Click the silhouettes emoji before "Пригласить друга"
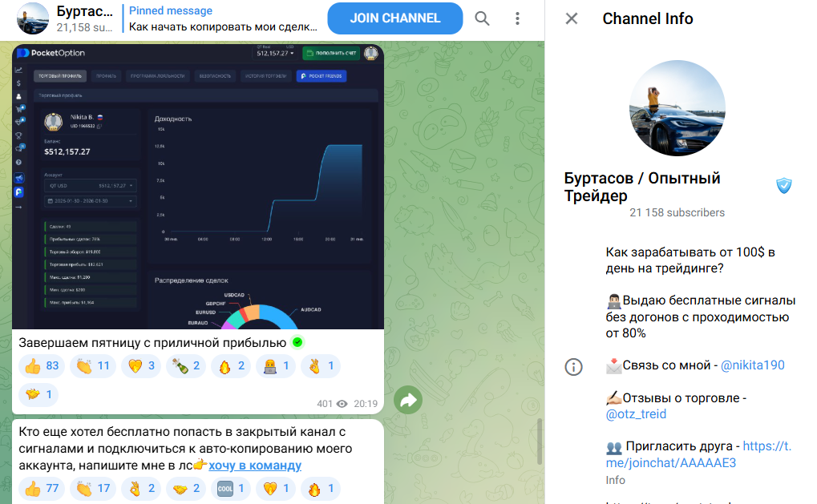 (x=614, y=447)
